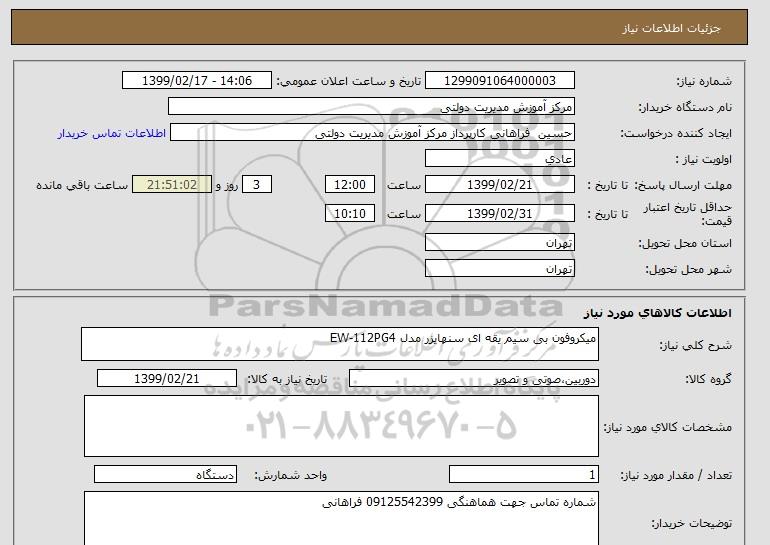This screenshot has height=545, width=770.
Task: Click the empty goods specifications text area
Action: point(341,426)
